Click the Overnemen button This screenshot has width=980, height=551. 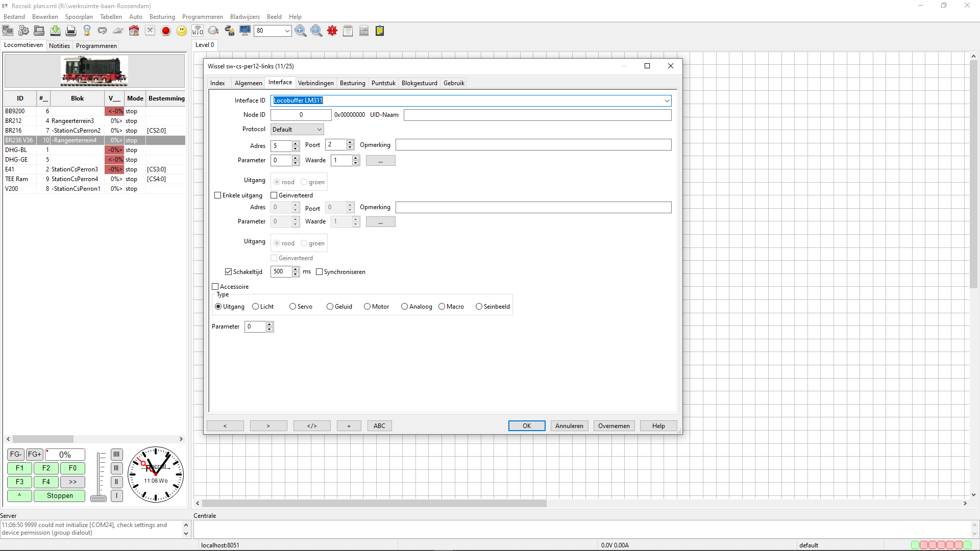(614, 426)
